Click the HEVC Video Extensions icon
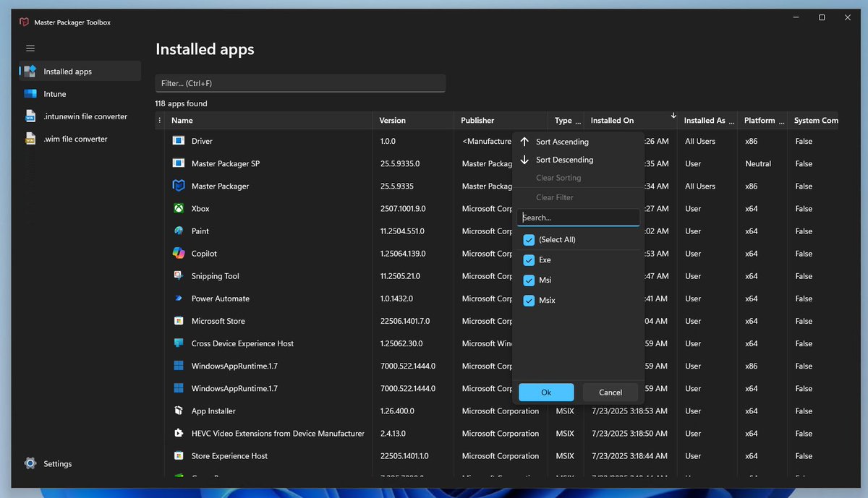 179,433
